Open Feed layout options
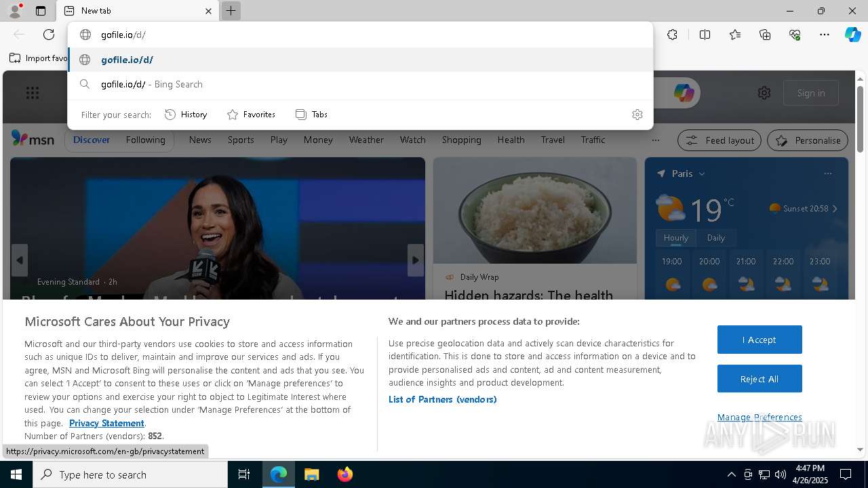 click(719, 140)
